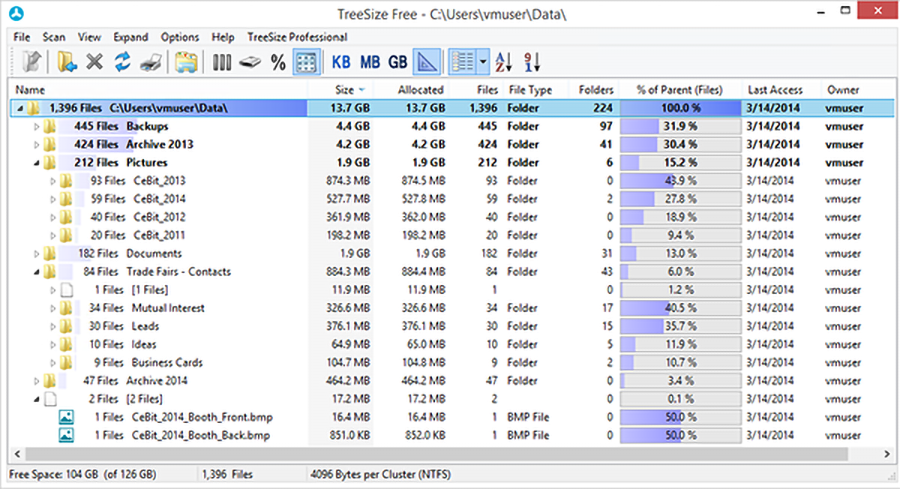Click the printer icon in toolbar
900x489 pixels.
(151, 62)
